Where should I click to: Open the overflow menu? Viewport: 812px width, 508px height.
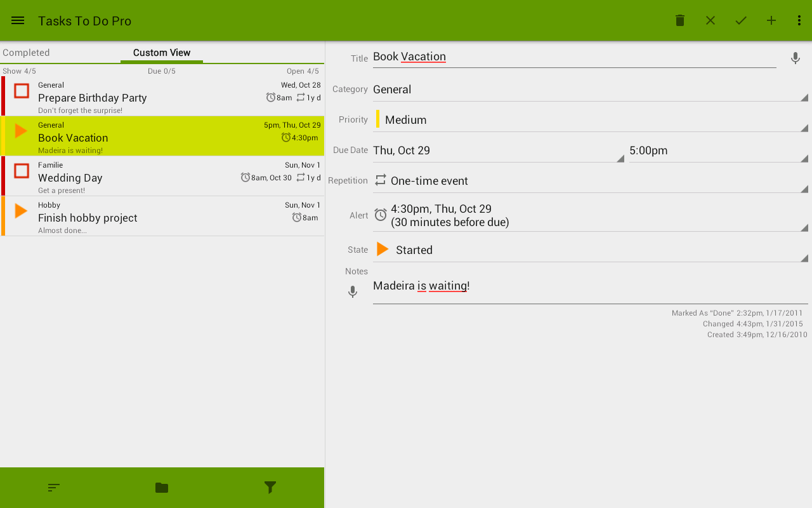(799, 20)
